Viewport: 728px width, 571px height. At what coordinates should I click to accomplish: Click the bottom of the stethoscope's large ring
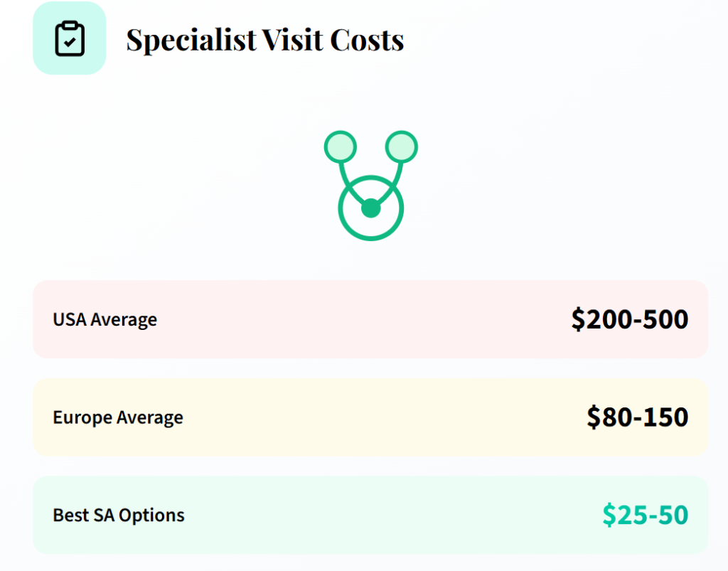tap(370, 239)
